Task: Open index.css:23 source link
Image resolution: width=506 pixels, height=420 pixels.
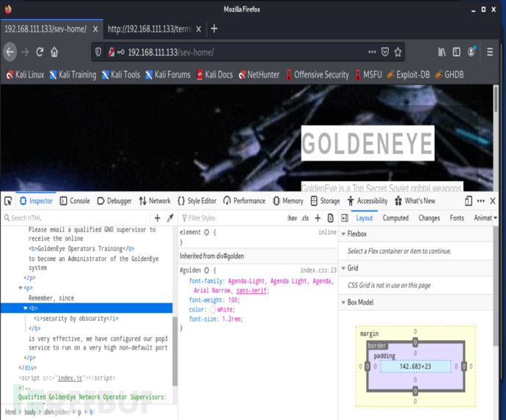Action: pyautogui.click(x=318, y=270)
